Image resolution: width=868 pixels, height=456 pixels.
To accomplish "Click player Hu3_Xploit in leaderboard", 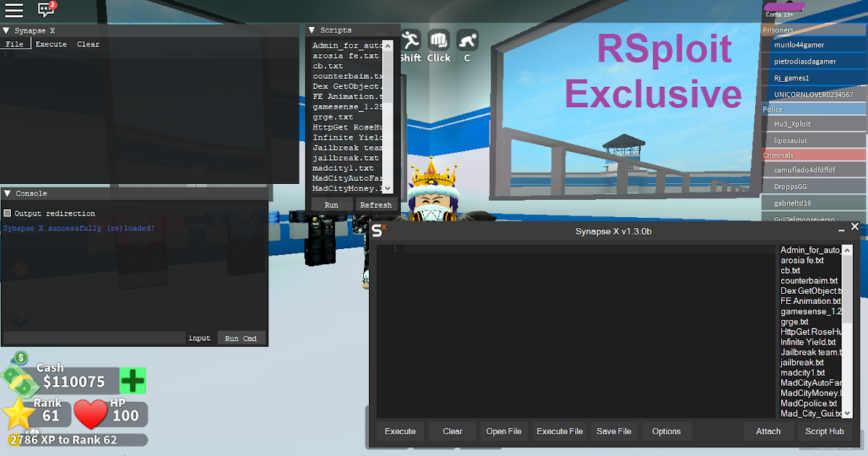I will (814, 124).
